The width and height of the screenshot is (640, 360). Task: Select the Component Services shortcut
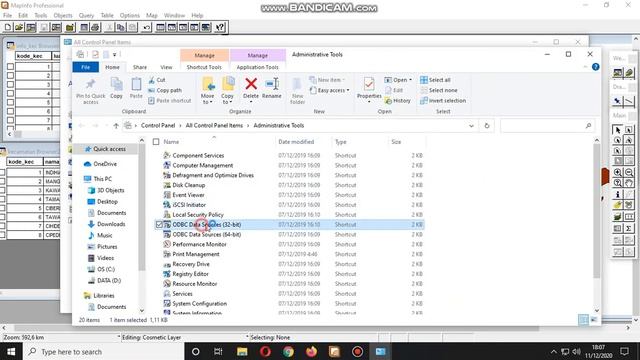pos(198,156)
